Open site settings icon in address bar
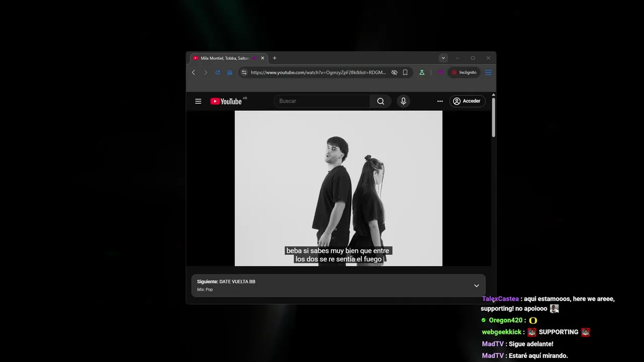Image resolution: width=644 pixels, height=362 pixels. pos(245,72)
